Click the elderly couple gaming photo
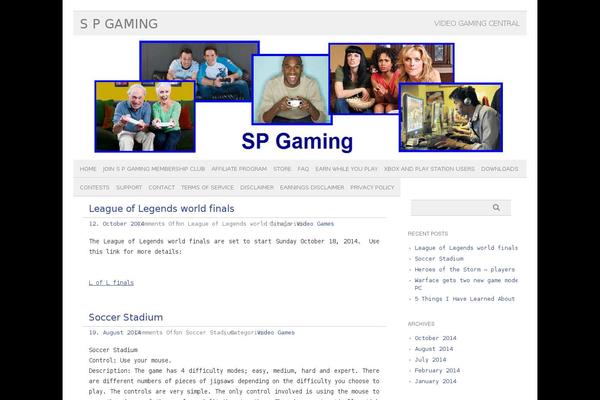The width and height of the screenshot is (600, 400). (x=145, y=116)
